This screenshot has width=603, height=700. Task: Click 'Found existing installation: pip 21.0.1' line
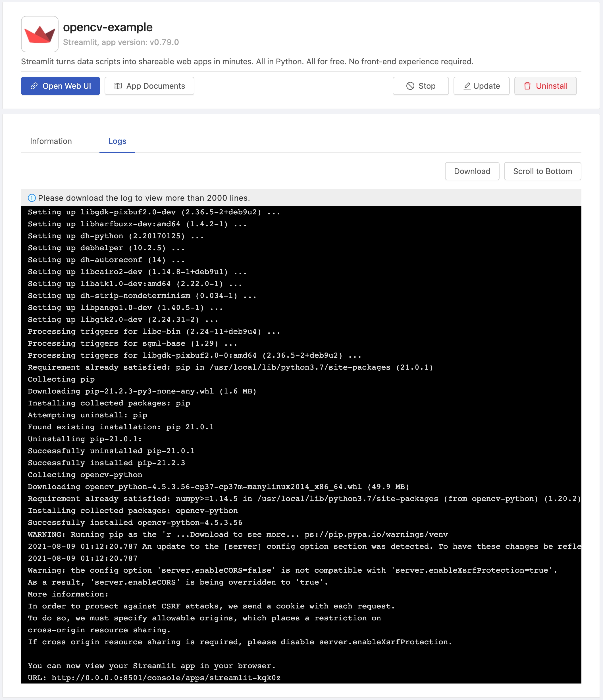click(120, 427)
